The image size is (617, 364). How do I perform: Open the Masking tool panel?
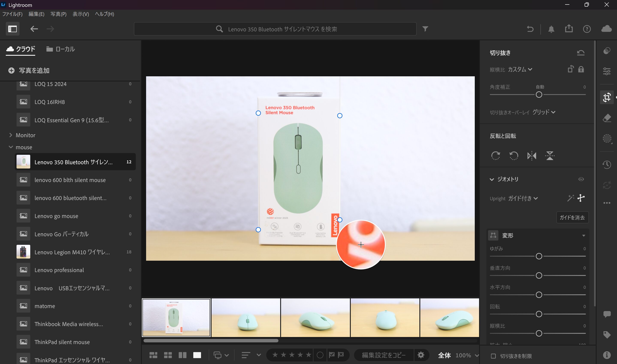pos(607,138)
